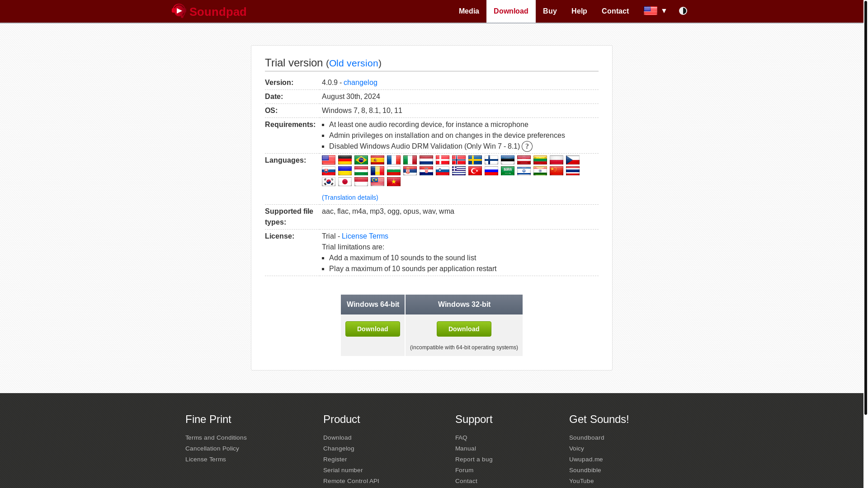Screen dimensions: 868x488
Task: Go to the Contact page in header
Action: coord(615,11)
